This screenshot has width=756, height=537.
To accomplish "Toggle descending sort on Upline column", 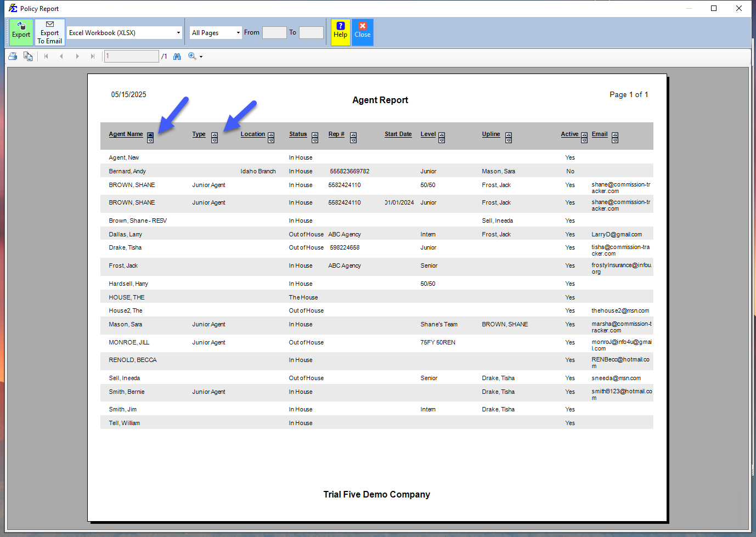I will point(509,140).
